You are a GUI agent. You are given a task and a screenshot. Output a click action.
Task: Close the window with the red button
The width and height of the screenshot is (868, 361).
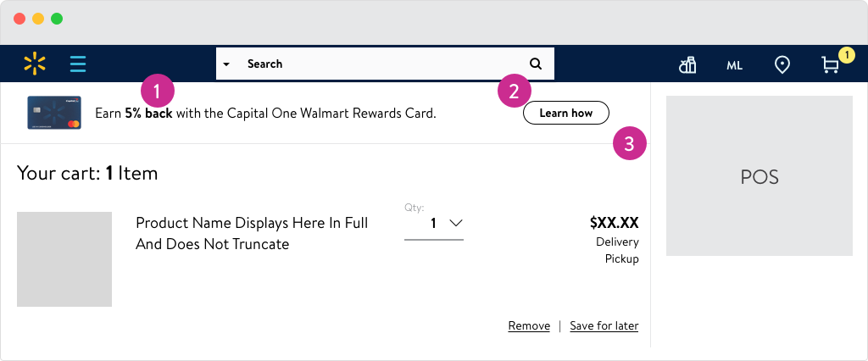[x=19, y=19]
